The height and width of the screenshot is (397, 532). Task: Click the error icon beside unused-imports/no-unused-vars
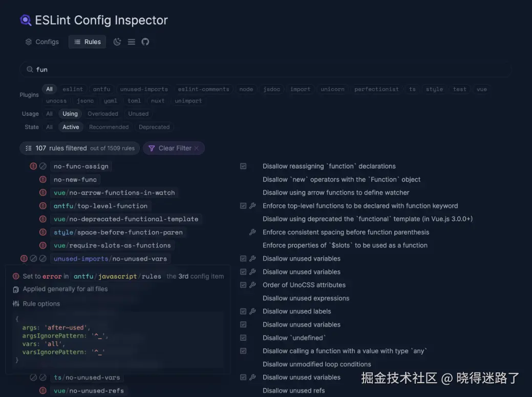coord(24,259)
